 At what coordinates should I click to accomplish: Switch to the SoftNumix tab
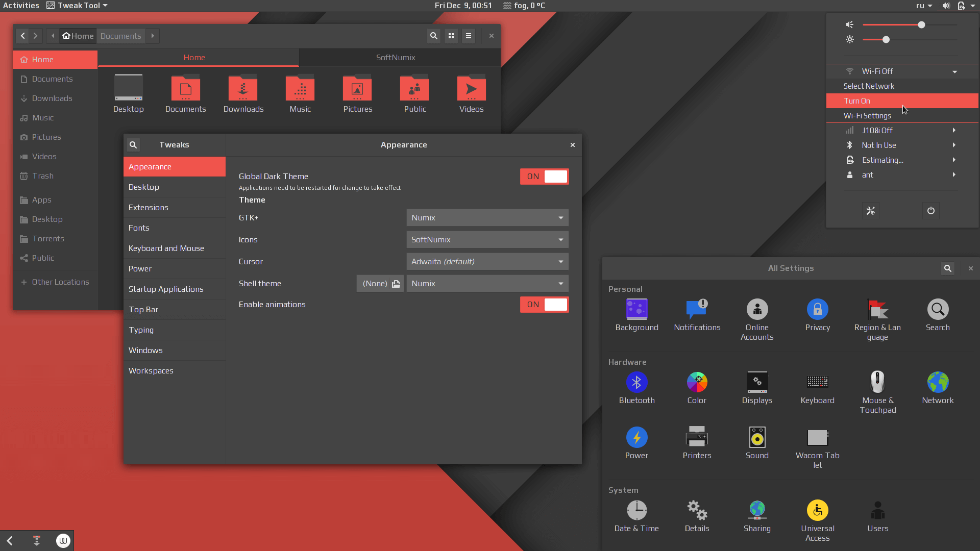coord(396,58)
